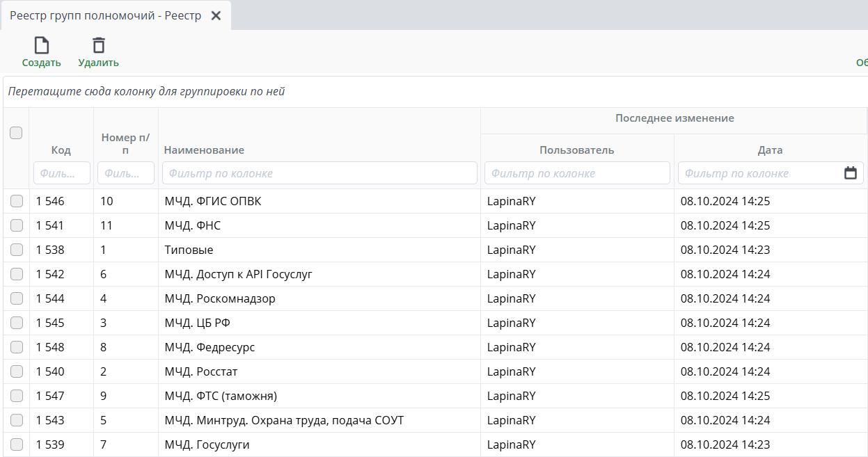Click the Номер п/п filter field
Viewport: 868px width, 457px height.
point(125,173)
